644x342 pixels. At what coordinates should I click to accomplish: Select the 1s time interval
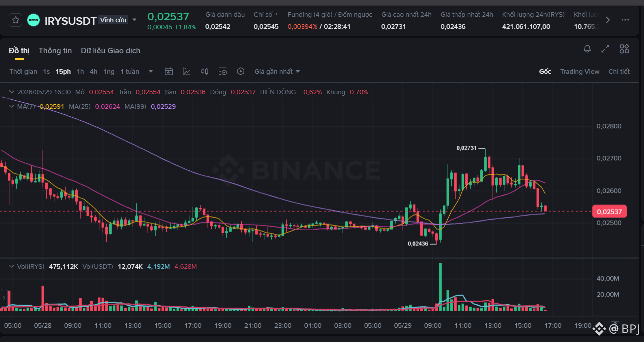click(x=46, y=71)
